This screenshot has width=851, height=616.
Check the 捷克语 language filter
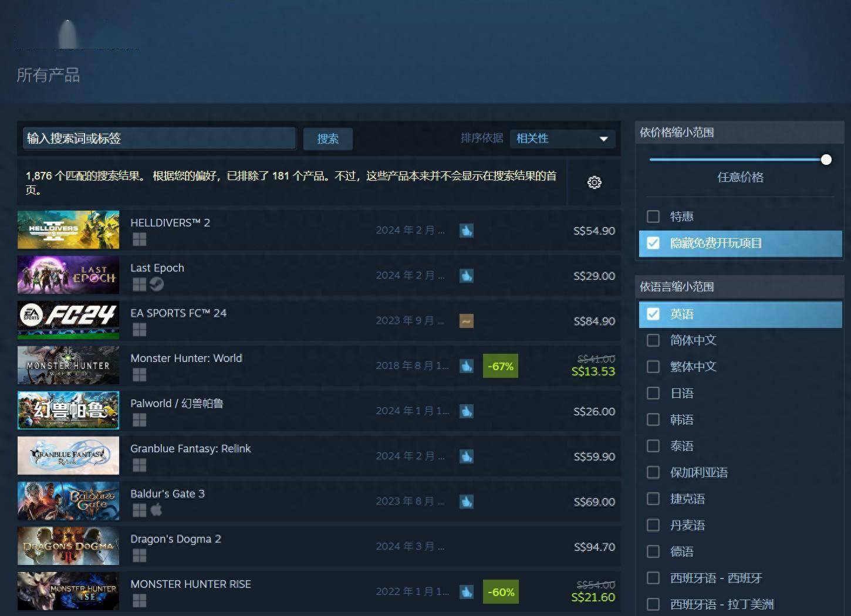(x=653, y=499)
